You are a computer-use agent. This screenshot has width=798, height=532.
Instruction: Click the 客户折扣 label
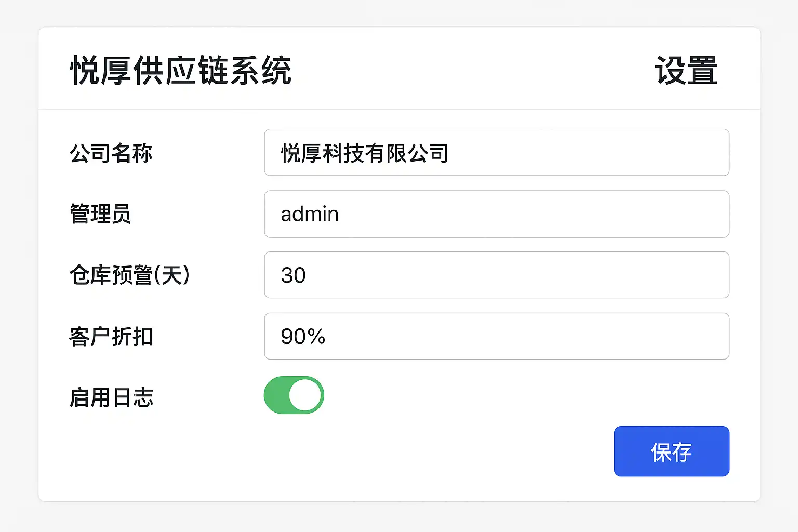pyautogui.click(x=111, y=337)
